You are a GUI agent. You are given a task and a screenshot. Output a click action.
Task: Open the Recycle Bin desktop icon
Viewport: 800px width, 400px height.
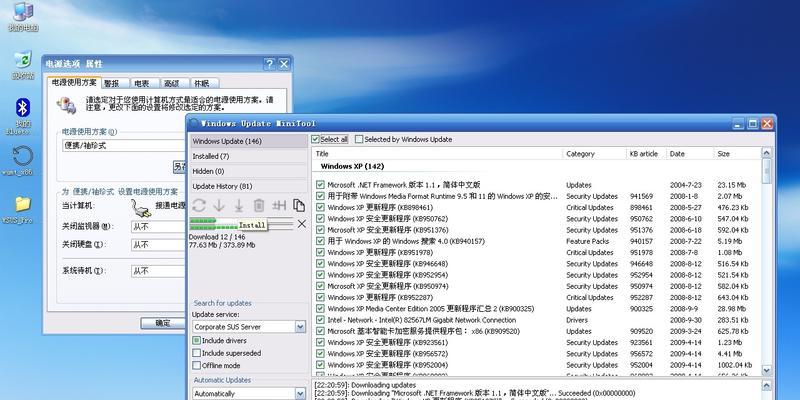click(x=22, y=65)
